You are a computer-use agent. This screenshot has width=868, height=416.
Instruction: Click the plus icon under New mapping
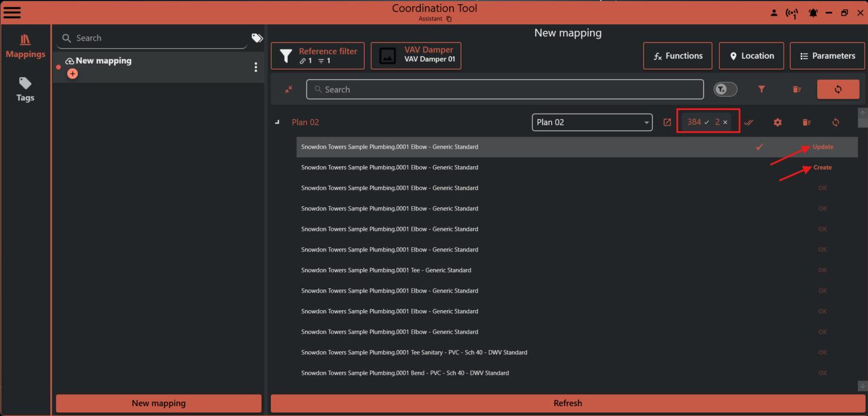pyautogui.click(x=73, y=73)
